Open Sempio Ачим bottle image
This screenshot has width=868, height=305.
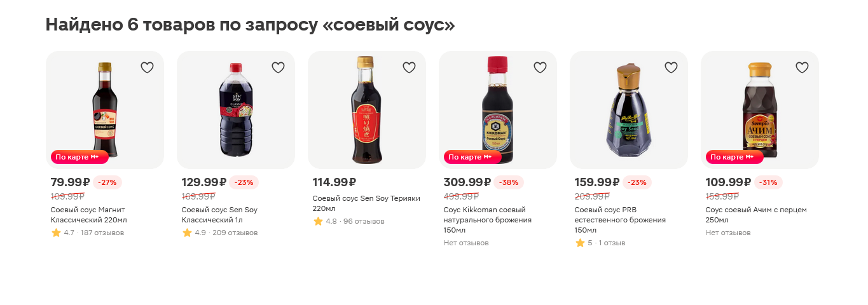[759, 109]
